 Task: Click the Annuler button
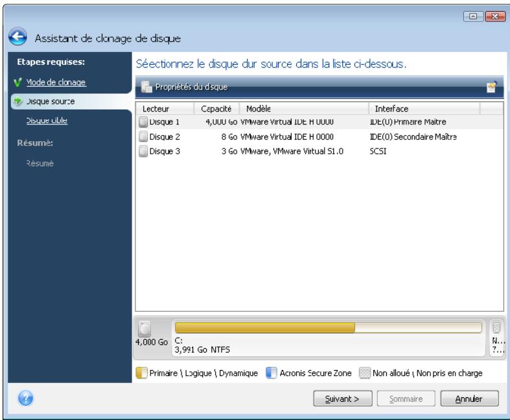pos(469,399)
